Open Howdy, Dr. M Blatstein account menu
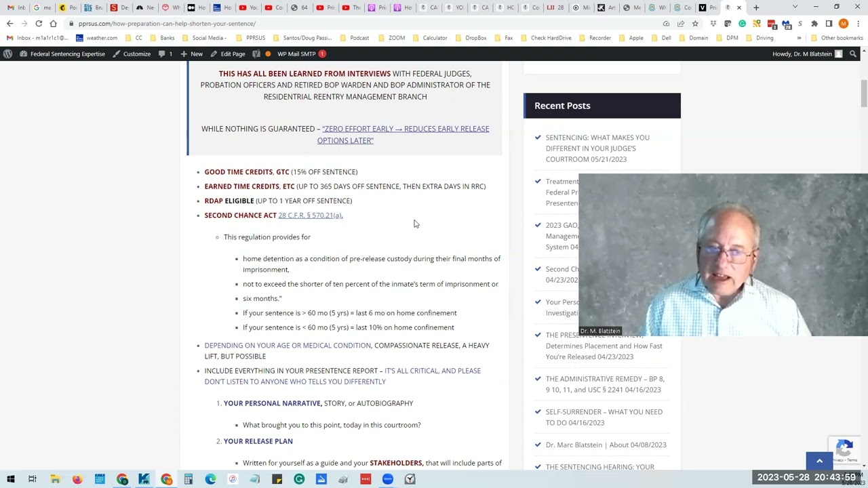868x488 pixels. [x=807, y=54]
